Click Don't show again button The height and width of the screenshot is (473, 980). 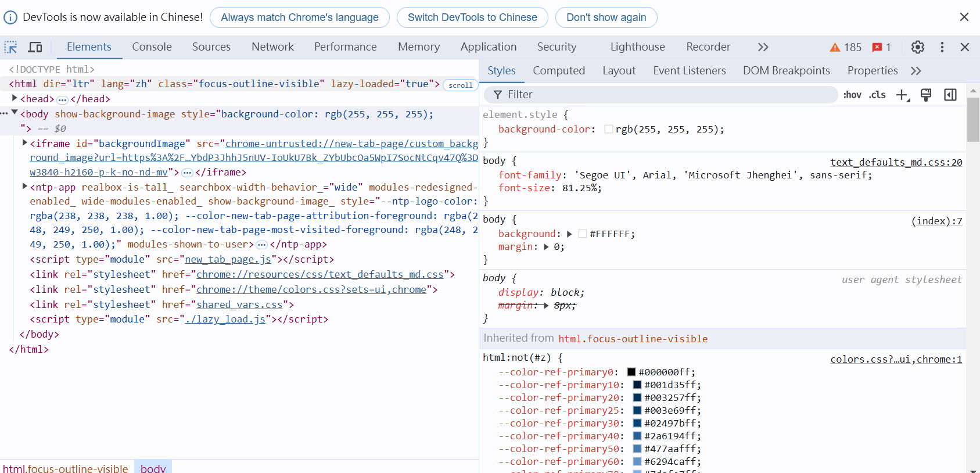606,17
